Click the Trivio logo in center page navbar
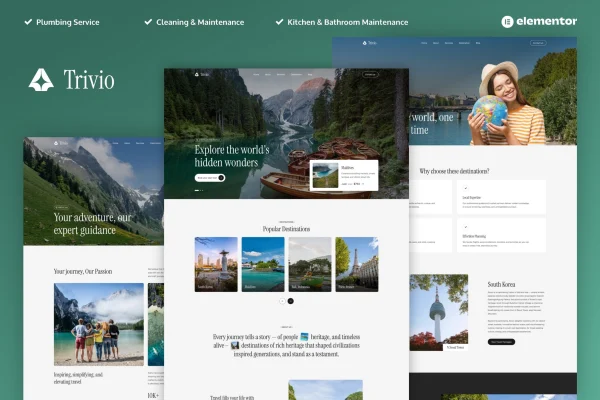Screen dimensions: 600x400 tap(202, 74)
